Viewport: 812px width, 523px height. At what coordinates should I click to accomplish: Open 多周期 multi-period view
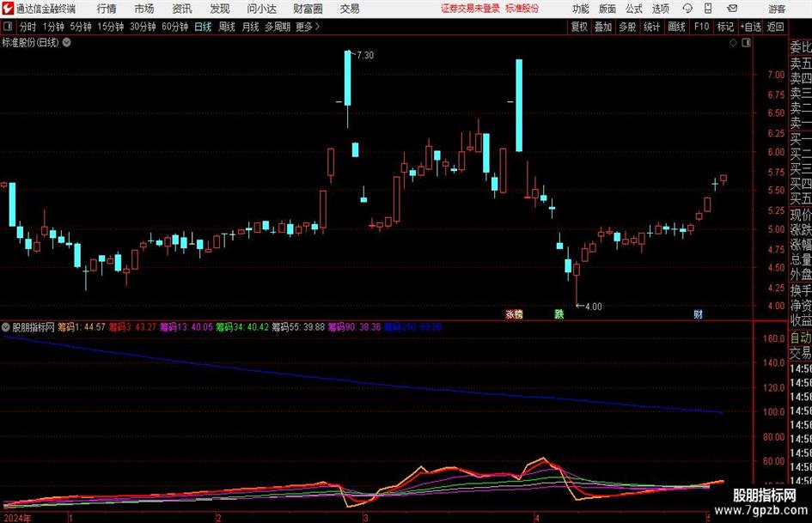(278, 27)
